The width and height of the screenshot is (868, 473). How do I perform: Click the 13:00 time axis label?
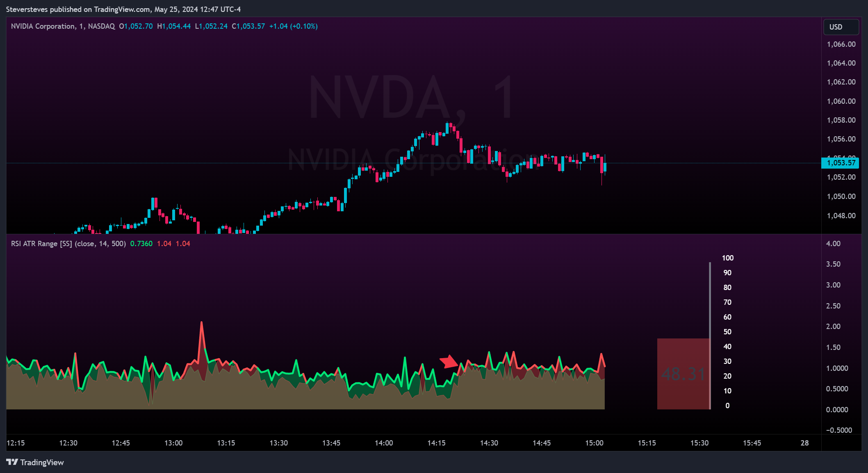(173, 443)
